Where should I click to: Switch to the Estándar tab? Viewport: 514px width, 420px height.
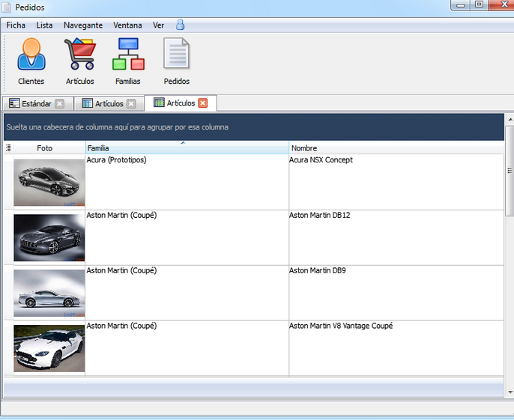coord(37,104)
